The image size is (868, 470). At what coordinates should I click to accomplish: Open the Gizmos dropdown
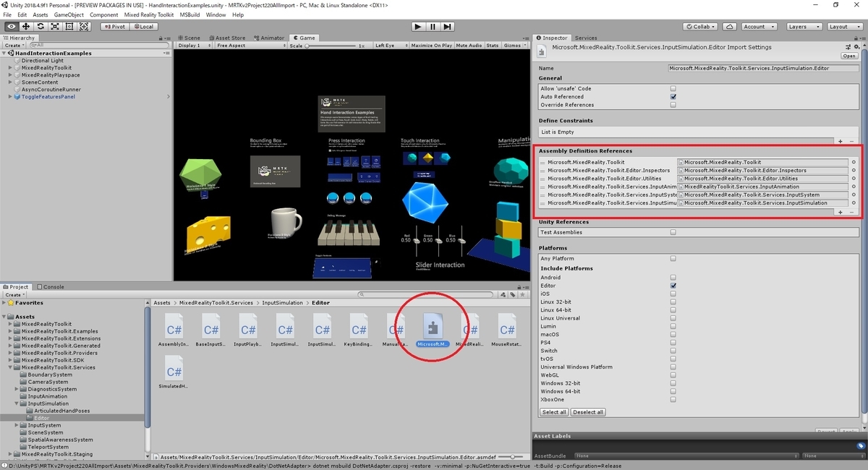click(x=514, y=46)
